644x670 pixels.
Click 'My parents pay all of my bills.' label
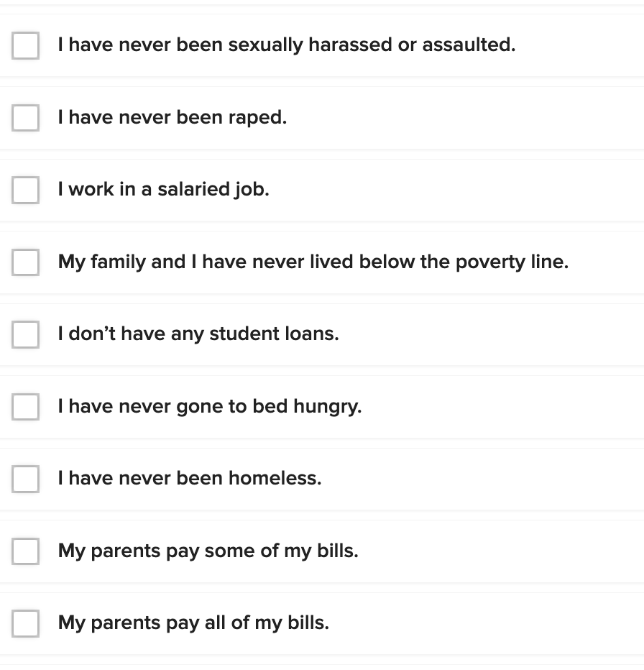pyautogui.click(x=193, y=623)
